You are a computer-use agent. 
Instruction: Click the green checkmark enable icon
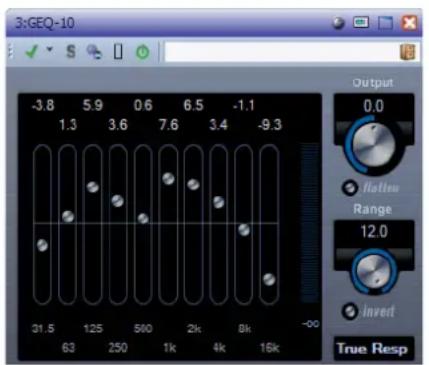point(32,52)
